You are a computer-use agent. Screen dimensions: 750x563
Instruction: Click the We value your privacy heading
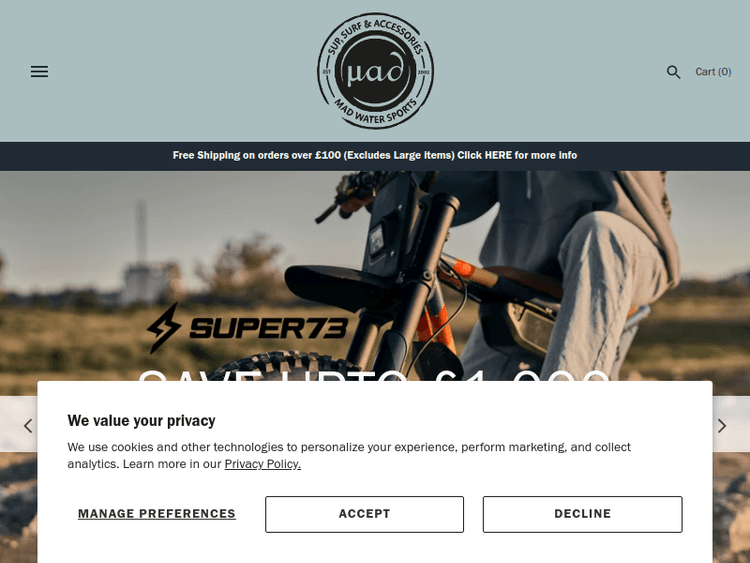[x=142, y=420]
